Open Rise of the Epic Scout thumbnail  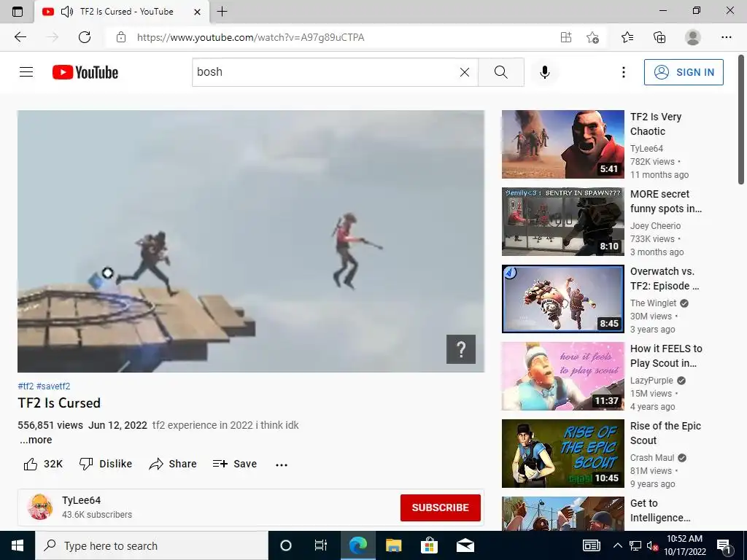tap(562, 454)
